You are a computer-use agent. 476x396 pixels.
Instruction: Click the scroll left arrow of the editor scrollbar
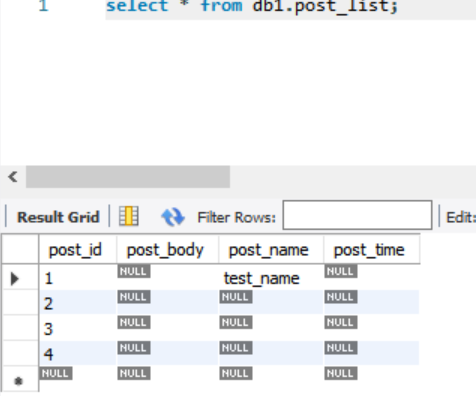coord(13,177)
